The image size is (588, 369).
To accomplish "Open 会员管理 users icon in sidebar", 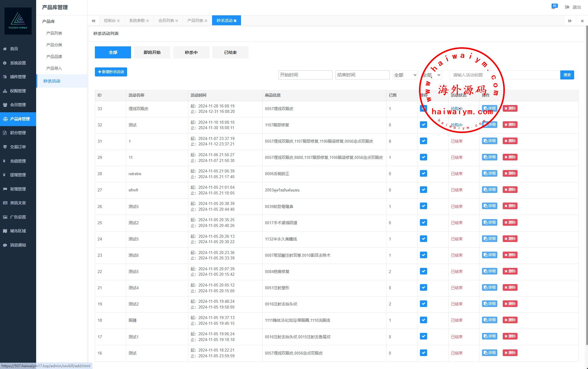I will (x=5, y=105).
